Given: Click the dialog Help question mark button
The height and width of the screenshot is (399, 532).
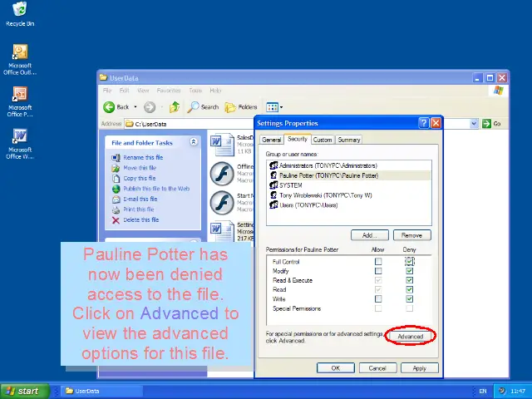Looking at the screenshot, I should [x=424, y=123].
